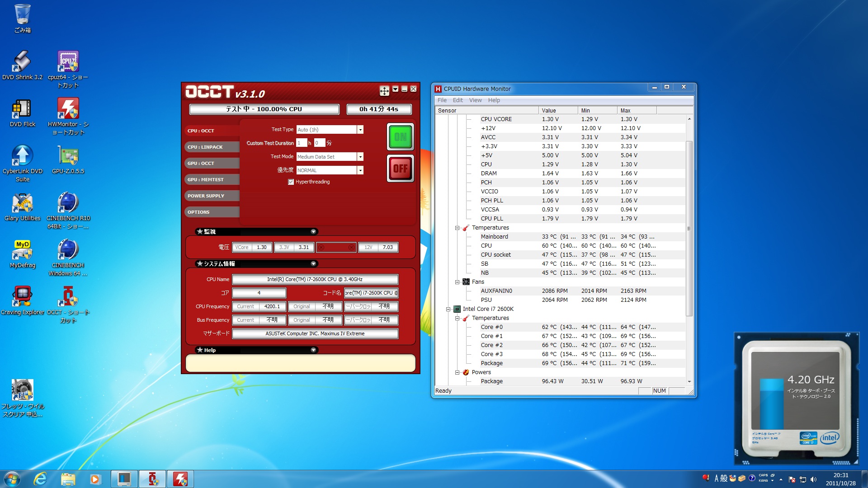Click the volume speaker tray icon
This screenshot has width=868, height=488.
814,479
